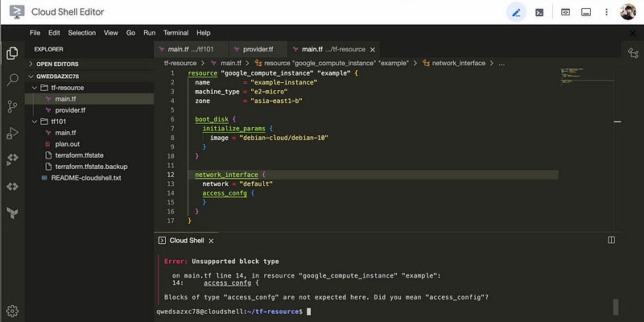Open the Search view icon

12,80
